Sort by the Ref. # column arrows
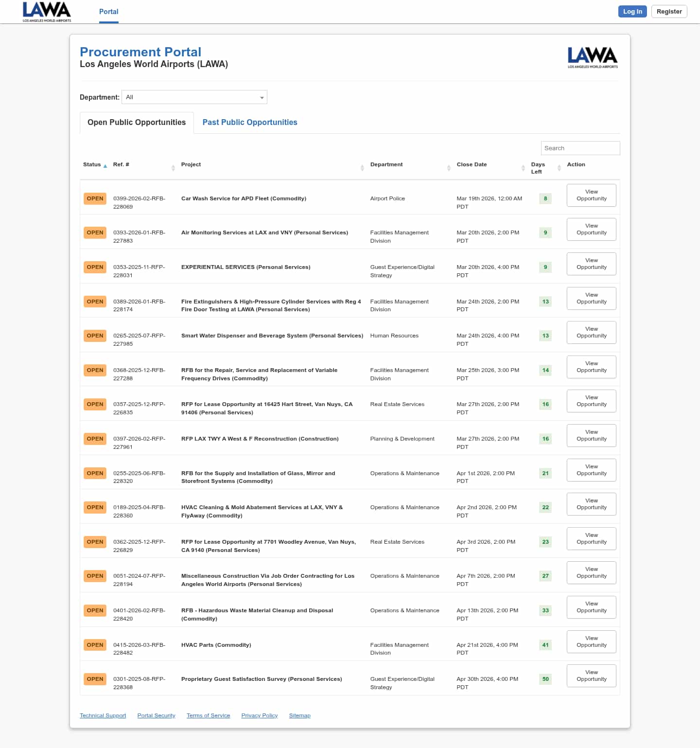Viewport: 700px width, 748px height. coord(173,168)
